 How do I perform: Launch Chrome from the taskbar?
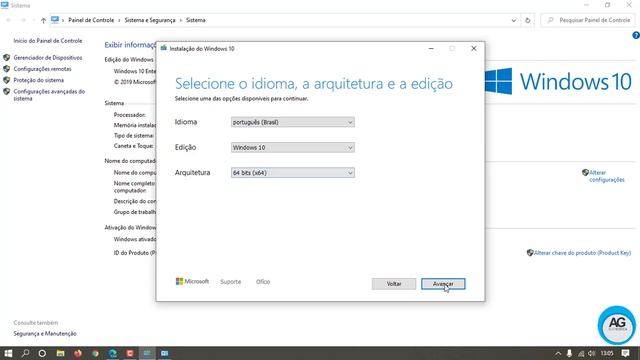(x=95, y=353)
